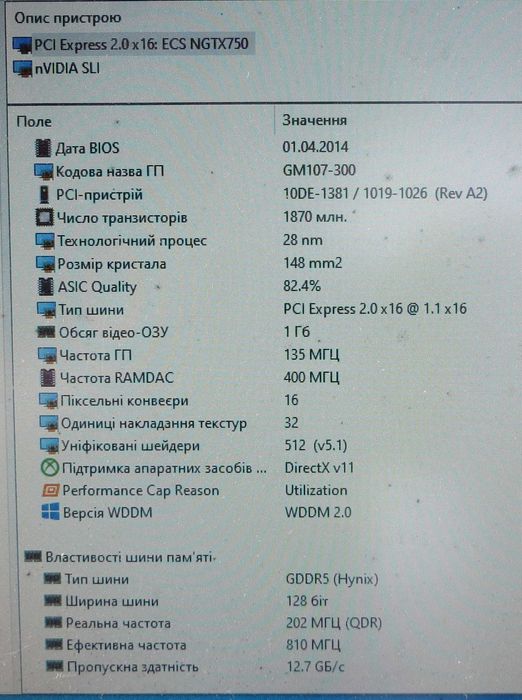
Task: Select the value '01.04.2014'
Action: coord(315,147)
